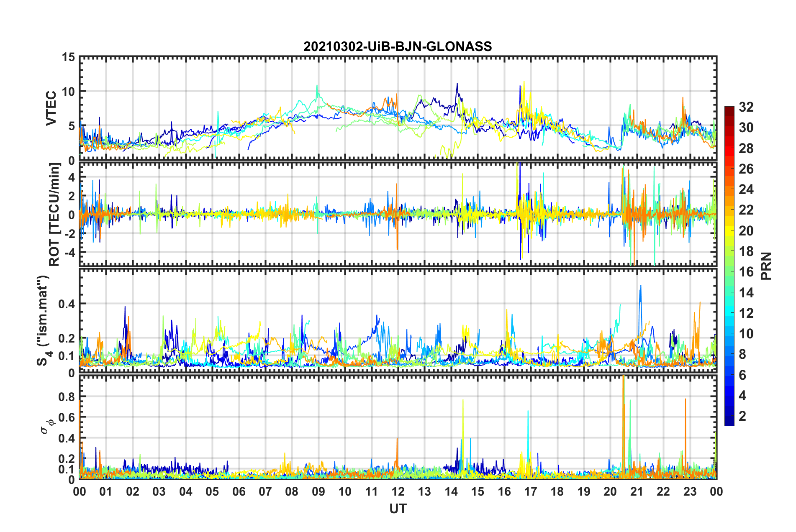Select the PRN colorbar label
796x532 pixels.
pyautogui.click(x=766, y=266)
